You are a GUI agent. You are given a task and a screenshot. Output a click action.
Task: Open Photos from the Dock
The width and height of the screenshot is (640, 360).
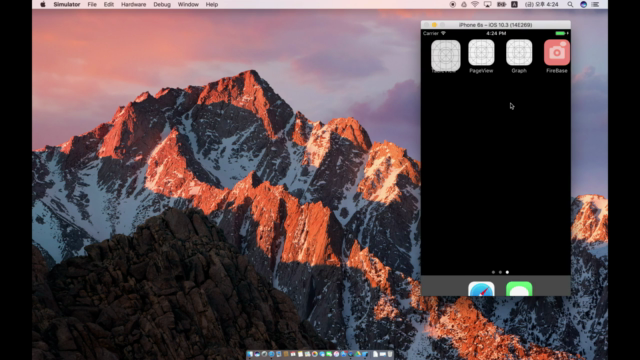coord(315,354)
